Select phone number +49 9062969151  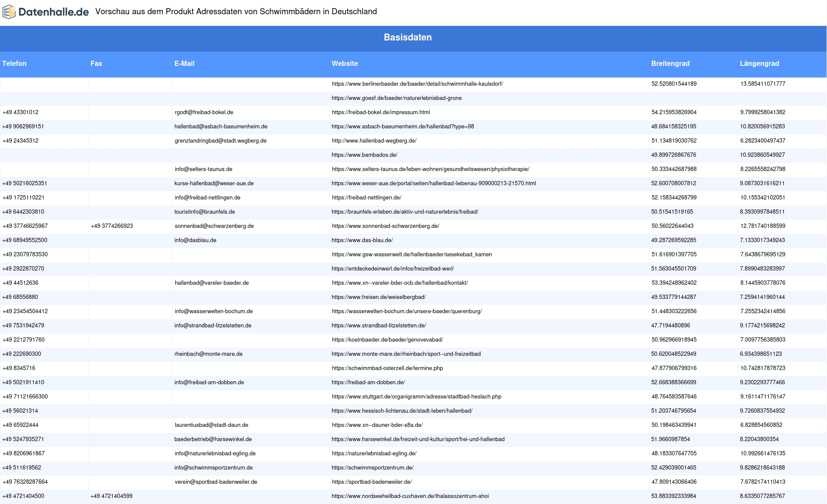coord(23,127)
